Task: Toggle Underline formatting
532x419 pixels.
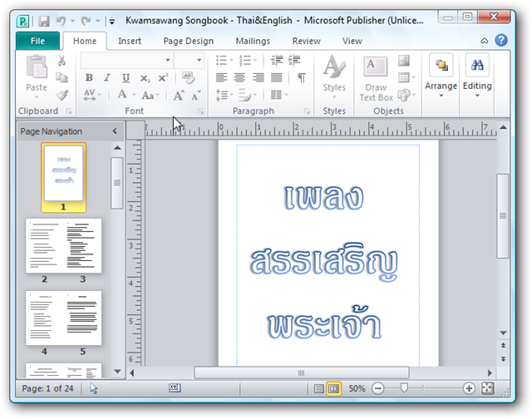Action: point(126,77)
